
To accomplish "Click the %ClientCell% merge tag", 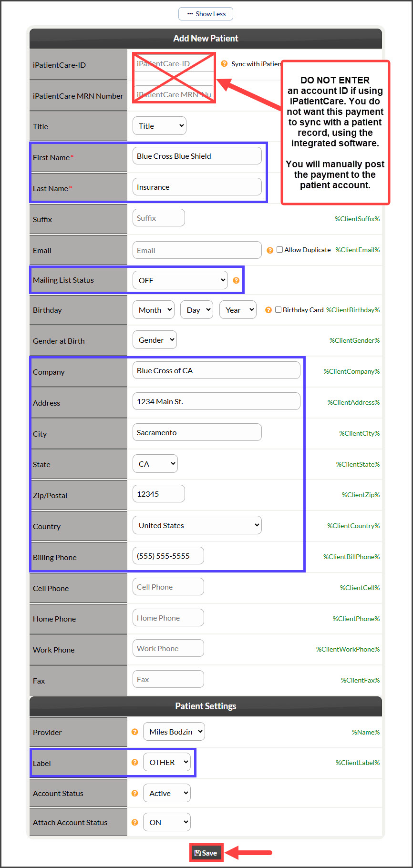I will click(360, 588).
